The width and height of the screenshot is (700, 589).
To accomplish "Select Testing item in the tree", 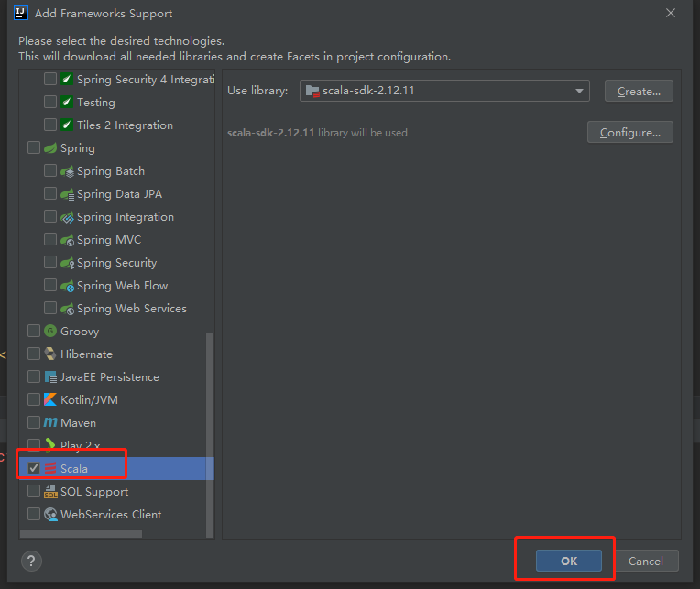I will coord(95,103).
